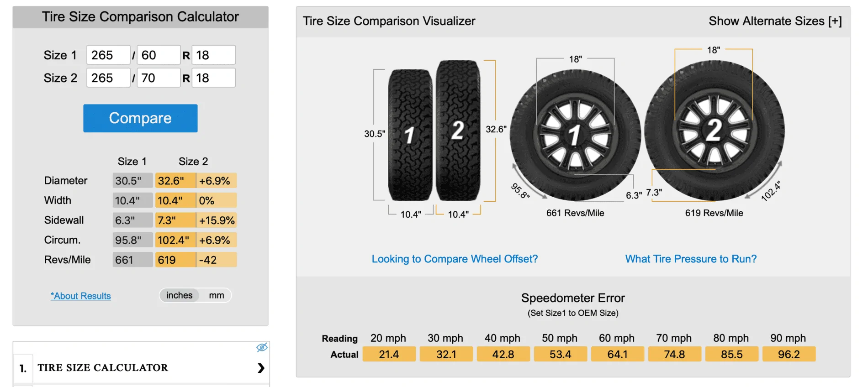Click the Compare button
The image size is (868, 387).
point(140,118)
